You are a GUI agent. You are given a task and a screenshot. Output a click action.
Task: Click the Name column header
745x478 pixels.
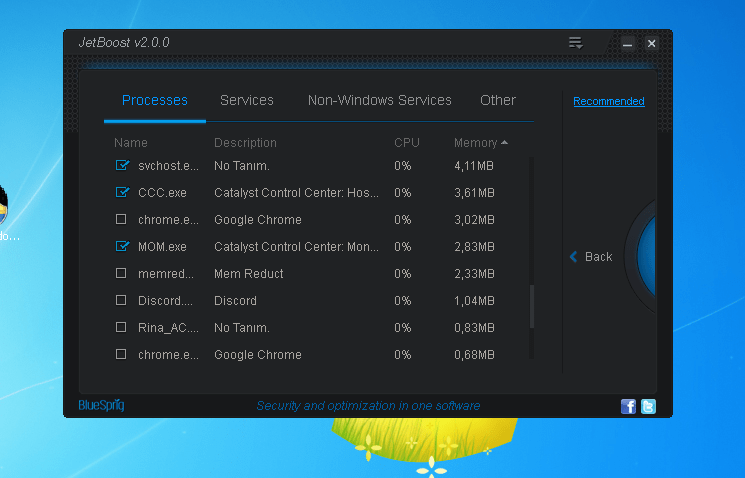[x=131, y=143]
